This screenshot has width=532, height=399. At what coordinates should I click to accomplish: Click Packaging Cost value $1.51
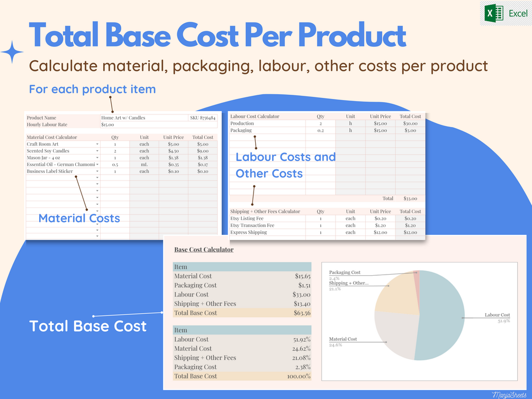pyautogui.click(x=304, y=285)
